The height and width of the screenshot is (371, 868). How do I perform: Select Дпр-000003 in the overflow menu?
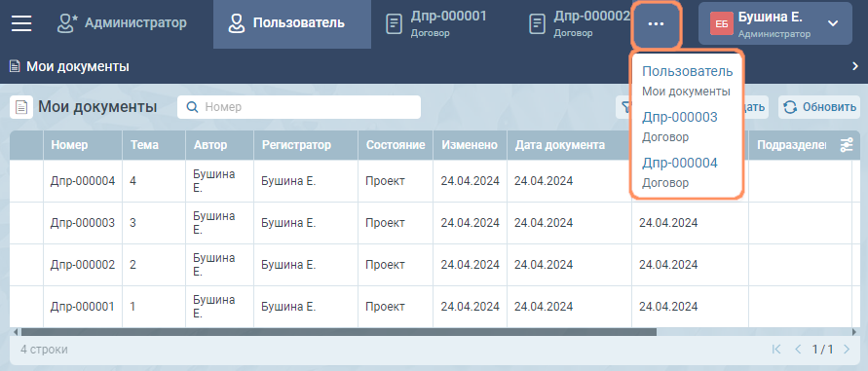pos(680,127)
